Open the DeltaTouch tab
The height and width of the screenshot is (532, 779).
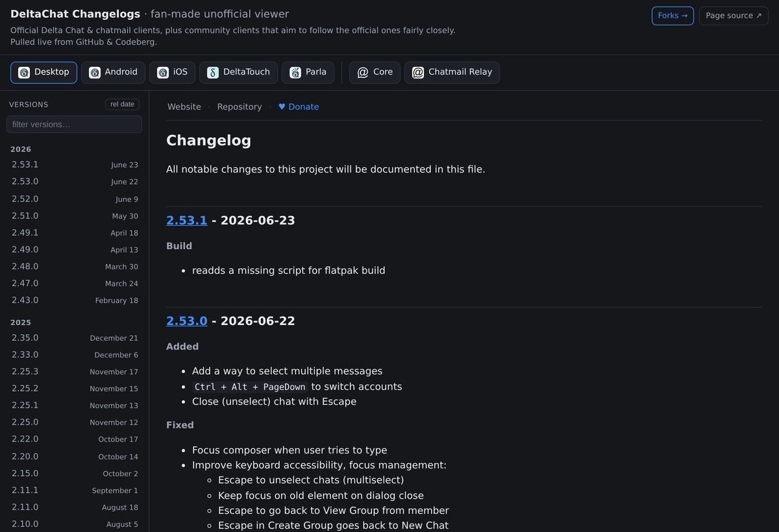[238, 73]
